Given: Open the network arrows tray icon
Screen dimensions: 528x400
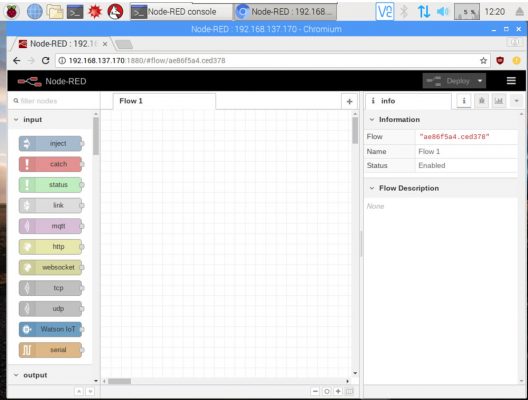Looking at the screenshot, I should tap(424, 11).
